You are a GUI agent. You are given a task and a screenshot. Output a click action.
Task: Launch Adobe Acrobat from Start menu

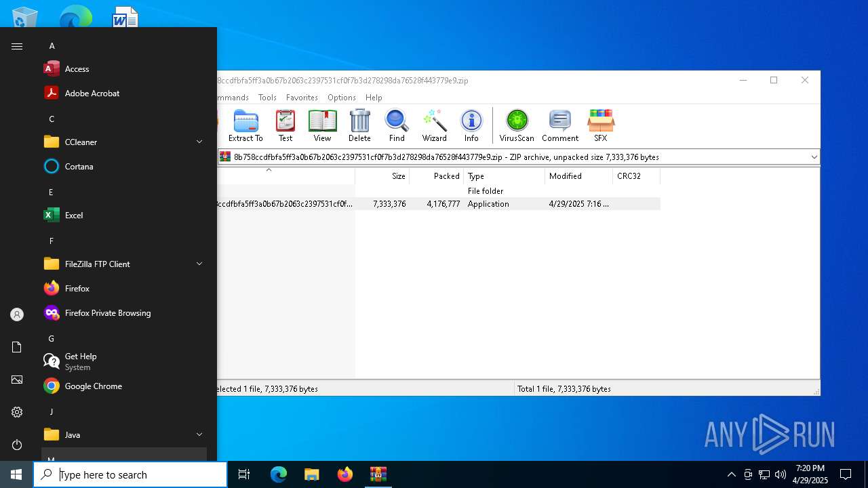pyautogui.click(x=124, y=94)
